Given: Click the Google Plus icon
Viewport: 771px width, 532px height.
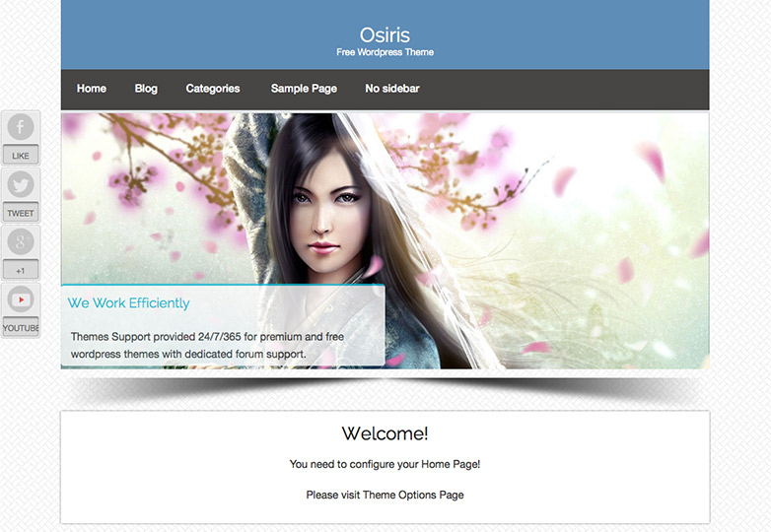Looking at the screenshot, I should (x=20, y=241).
